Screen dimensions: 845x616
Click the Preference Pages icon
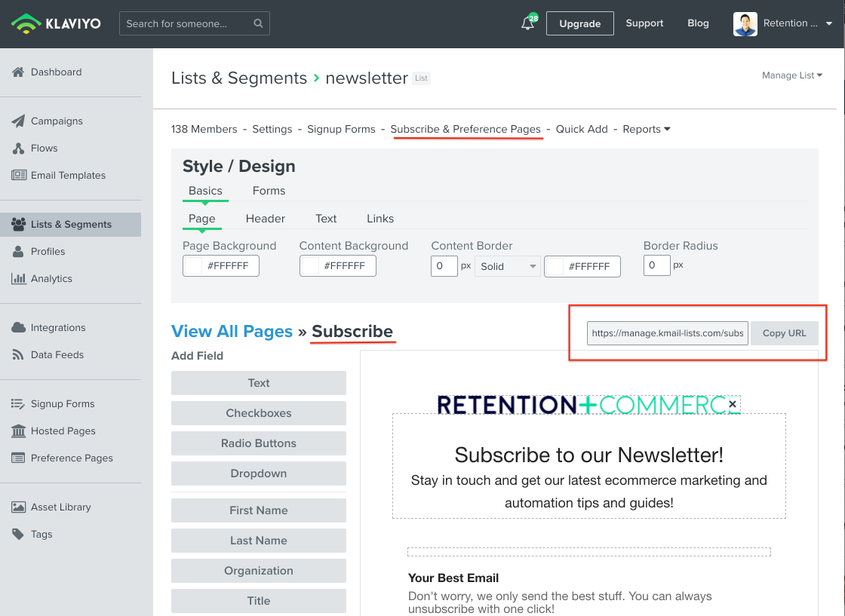click(x=18, y=458)
